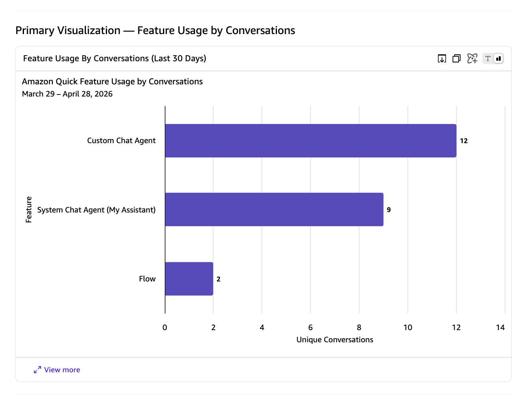Open the View more link
This screenshot has height=395, width=532.
[62, 370]
